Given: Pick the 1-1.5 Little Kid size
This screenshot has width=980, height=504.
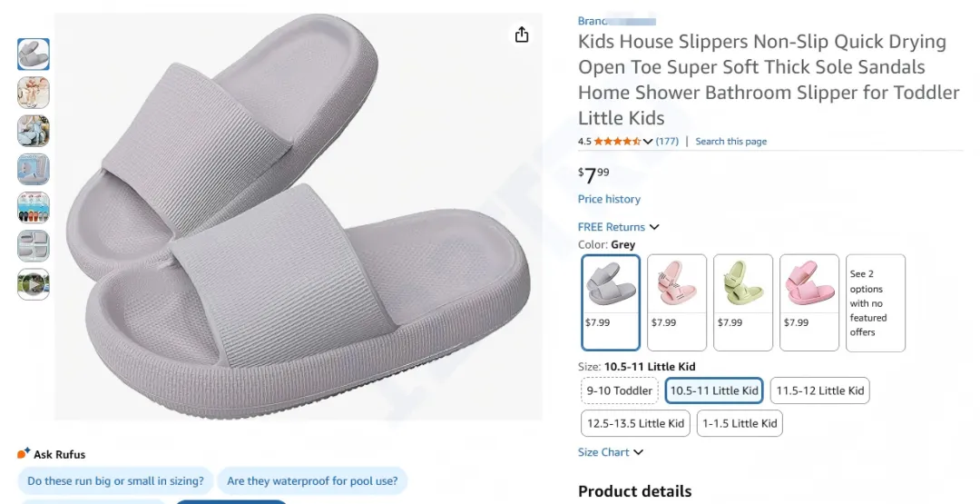Looking at the screenshot, I should coord(740,423).
